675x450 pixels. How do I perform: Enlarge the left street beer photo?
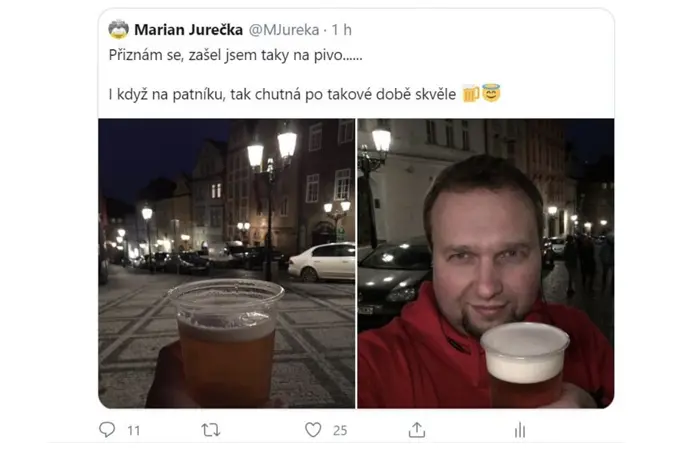pos(227,264)
